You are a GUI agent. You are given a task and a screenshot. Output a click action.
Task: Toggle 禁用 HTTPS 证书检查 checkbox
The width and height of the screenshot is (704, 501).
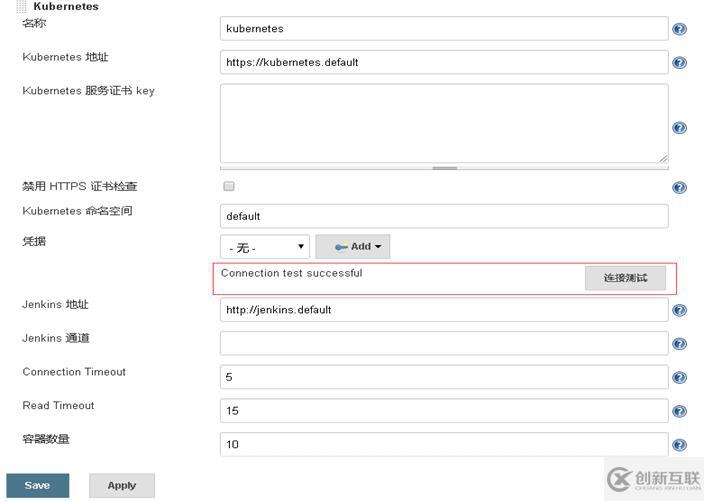point(229,186)
